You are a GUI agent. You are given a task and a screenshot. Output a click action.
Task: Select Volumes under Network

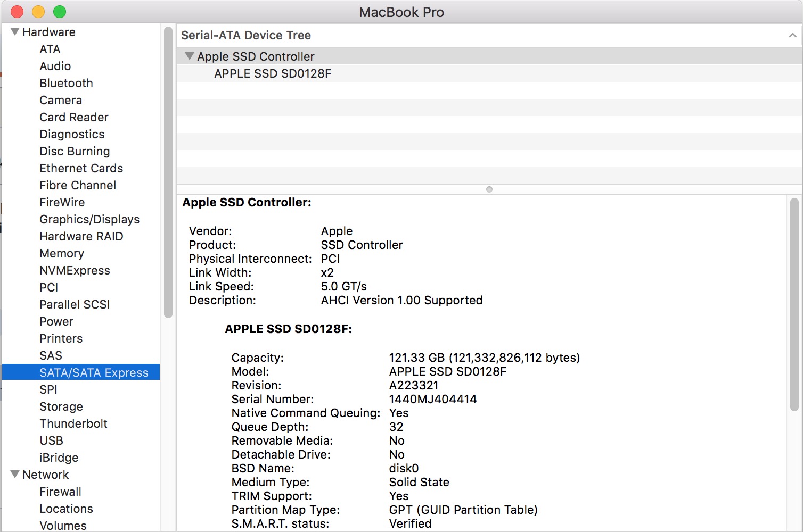coord(63,525)
